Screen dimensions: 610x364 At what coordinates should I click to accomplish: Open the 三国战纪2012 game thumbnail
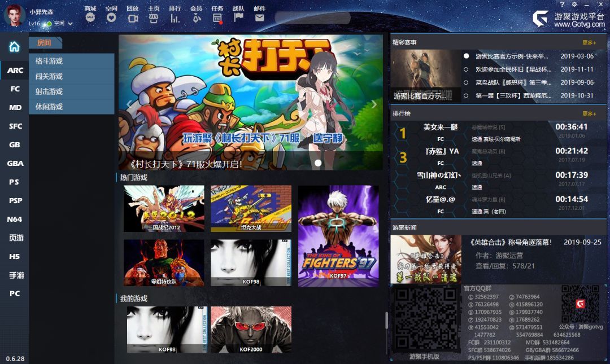164,208
